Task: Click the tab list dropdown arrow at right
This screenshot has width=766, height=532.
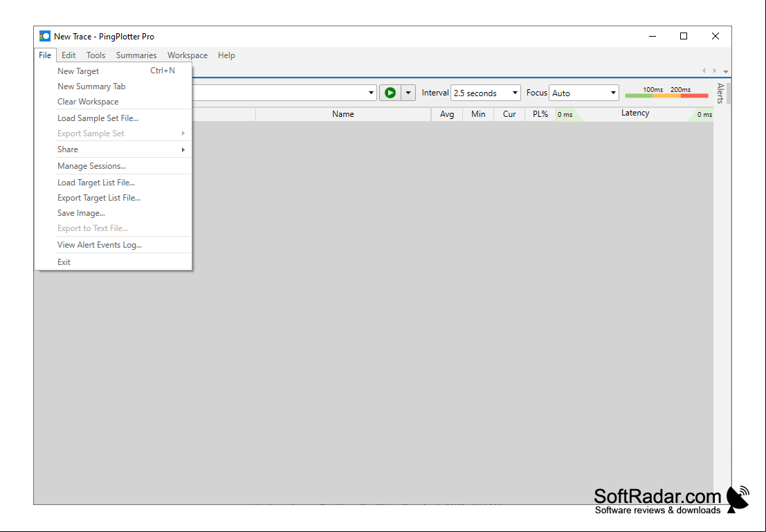Action: (725, 71)
